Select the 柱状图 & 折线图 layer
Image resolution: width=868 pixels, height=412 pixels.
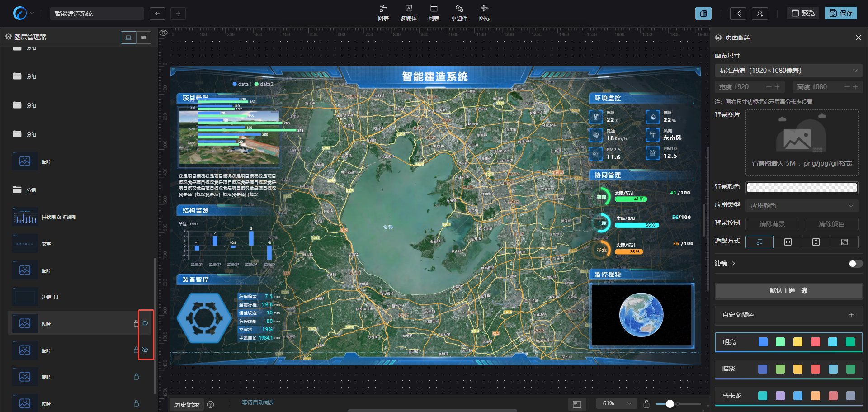tap(59, 218)
